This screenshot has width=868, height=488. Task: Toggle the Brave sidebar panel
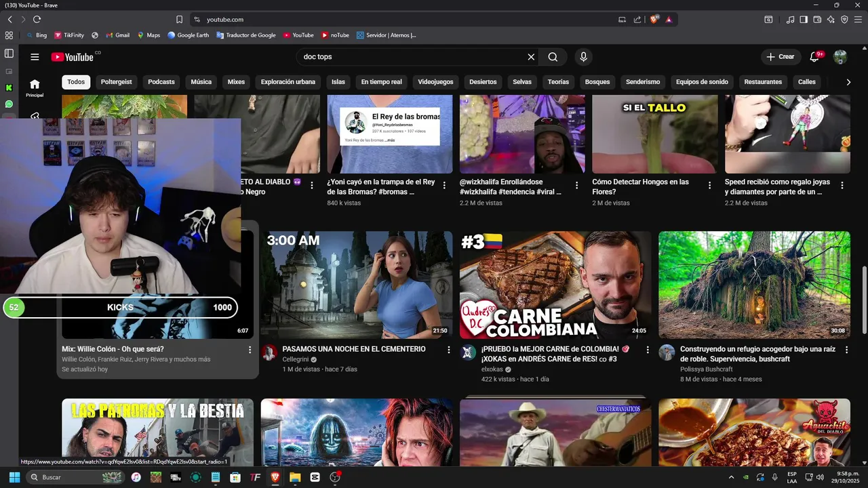(x=804, y=20)
